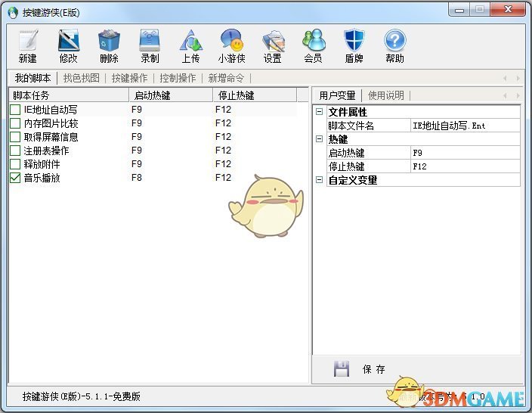This screenshot has height=413, width=532.
Task: Open the 上传 (Upload) toolbar icon
Action: pos(190,47)
